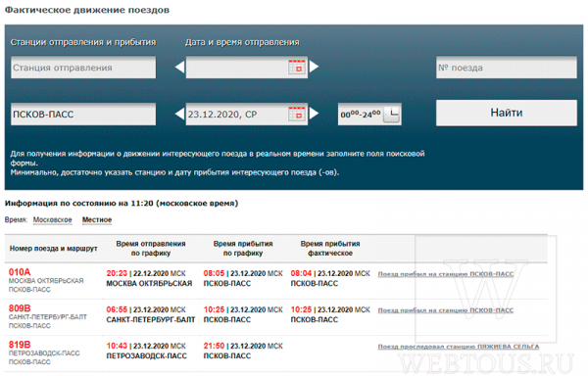Click clock icon in time range field

(391, 114)
